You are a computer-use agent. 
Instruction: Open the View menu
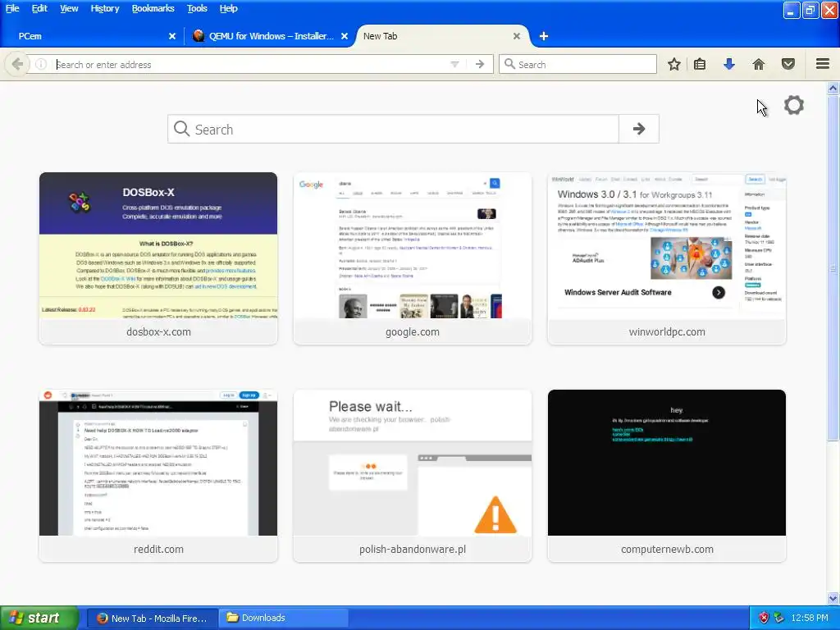69,8
